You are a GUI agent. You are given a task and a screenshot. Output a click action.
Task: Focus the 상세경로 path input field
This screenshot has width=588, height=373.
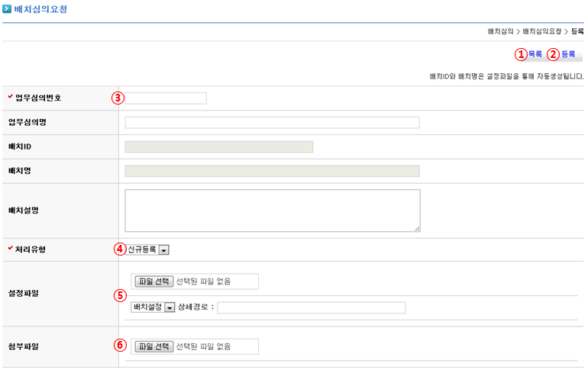pos(311,307)
